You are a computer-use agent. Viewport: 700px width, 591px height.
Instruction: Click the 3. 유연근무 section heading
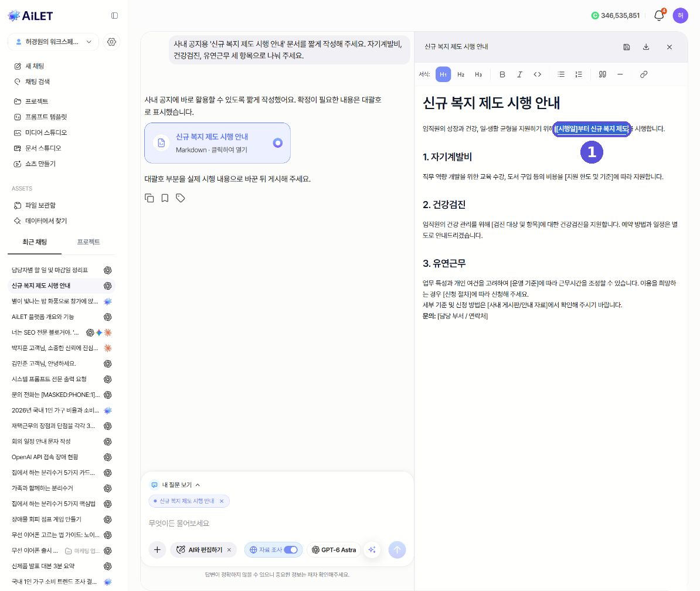click(x=444, y=263)
